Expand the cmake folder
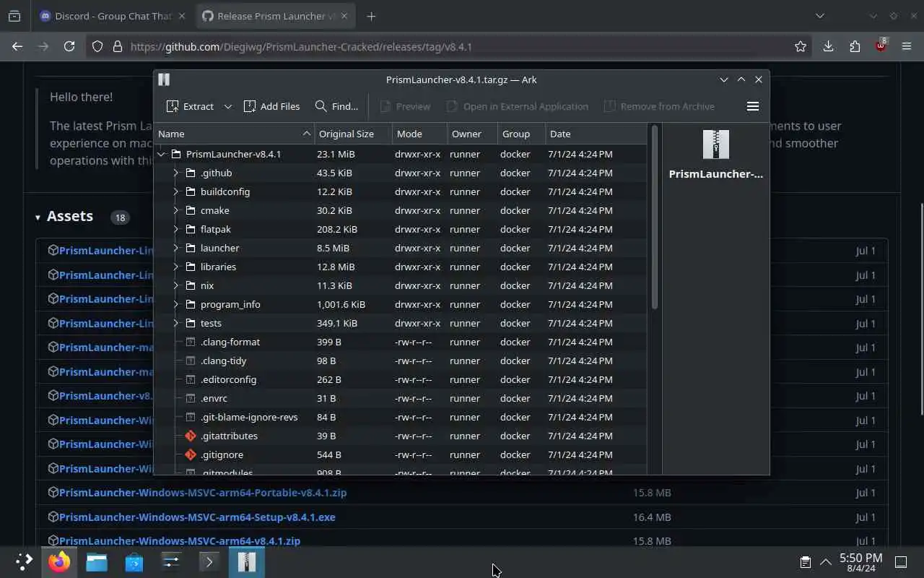The width and height of the screenshot is (924, 578). 175,210
